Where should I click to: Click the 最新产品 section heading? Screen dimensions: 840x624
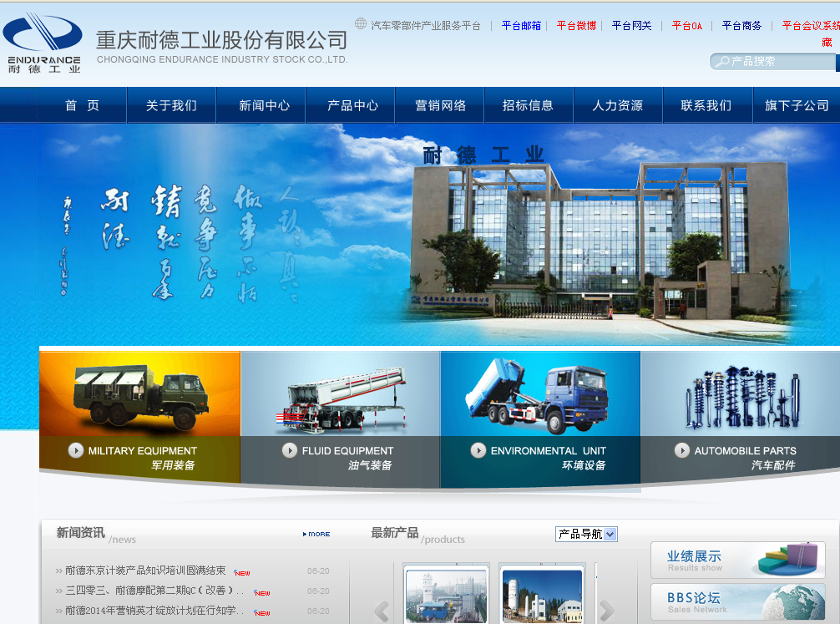click(x=395, y=532)
